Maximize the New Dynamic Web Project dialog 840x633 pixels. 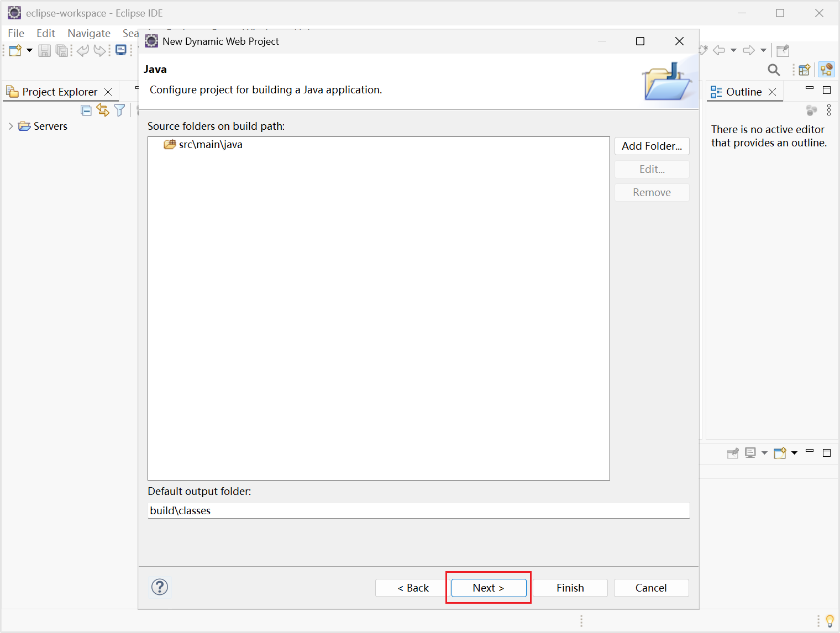click(641, 41)
